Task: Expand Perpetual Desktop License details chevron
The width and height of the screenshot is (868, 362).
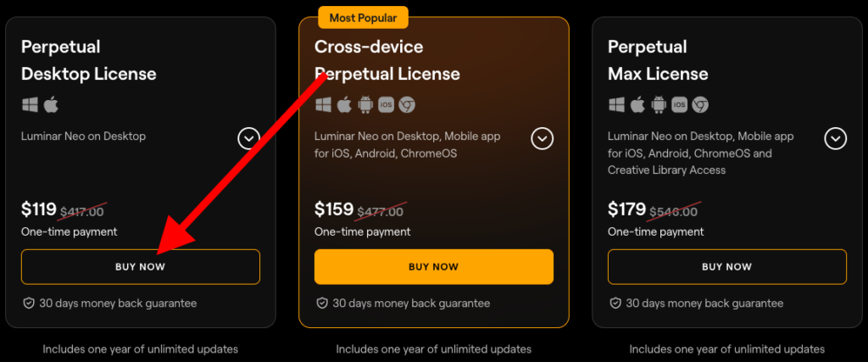Action: 248,138
